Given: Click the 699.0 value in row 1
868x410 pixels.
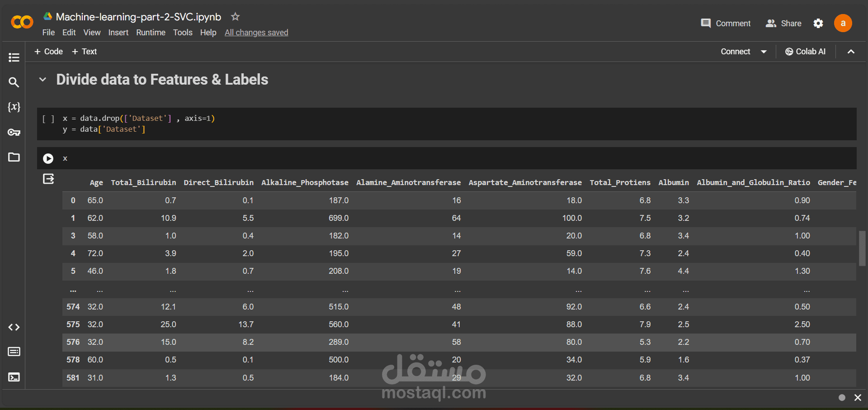Looking at the screenshot, I should 339,218.
